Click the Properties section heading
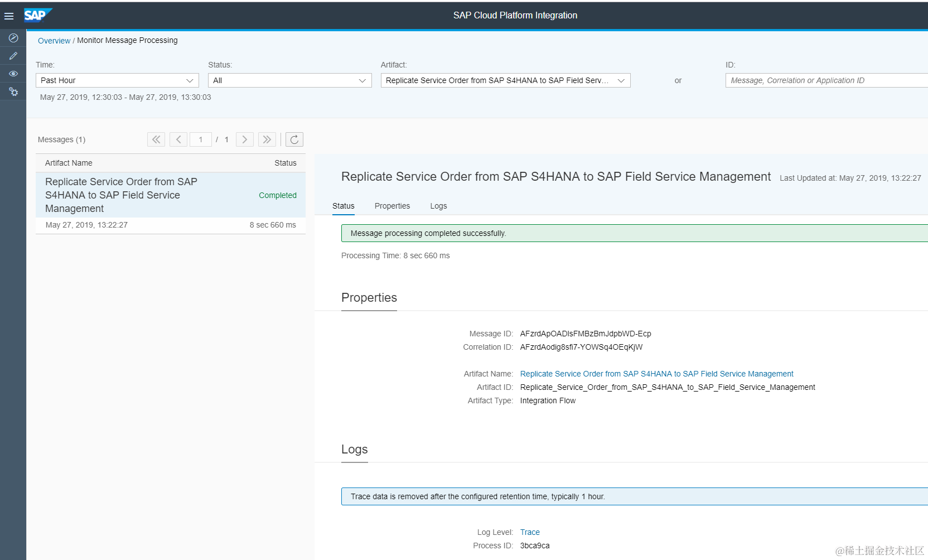 369,297
